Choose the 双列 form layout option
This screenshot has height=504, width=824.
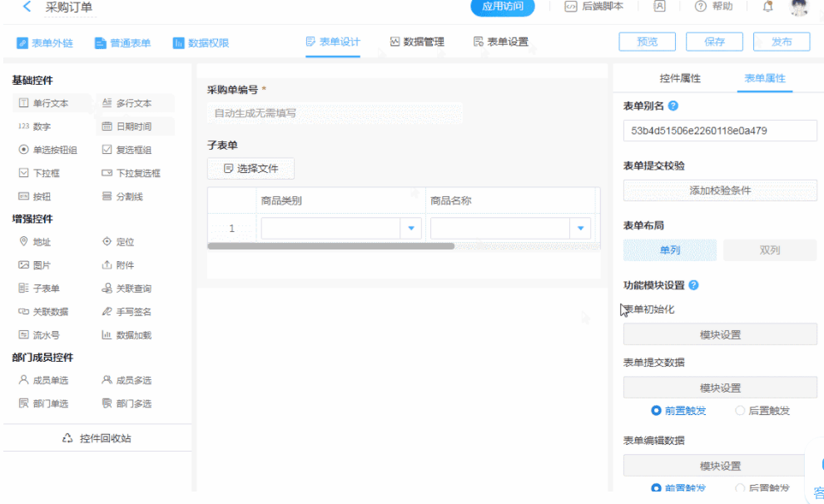[x=769, y=250]
